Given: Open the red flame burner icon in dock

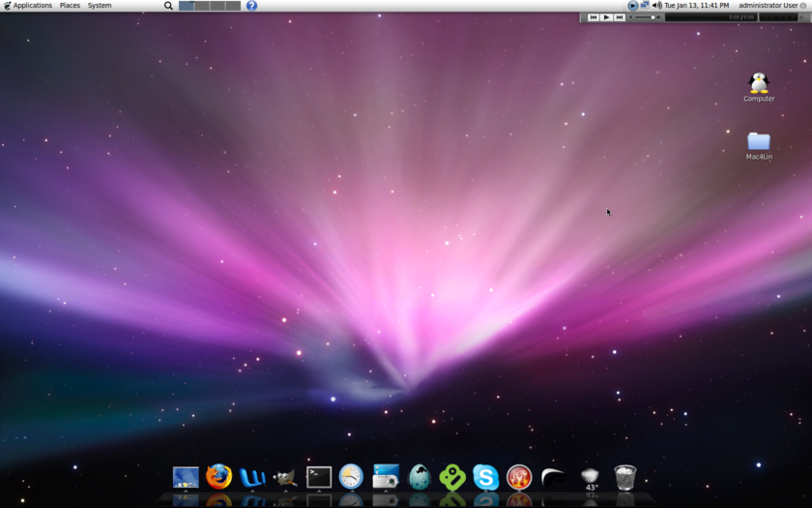Looking at the screenshot, I should [519, 477].
